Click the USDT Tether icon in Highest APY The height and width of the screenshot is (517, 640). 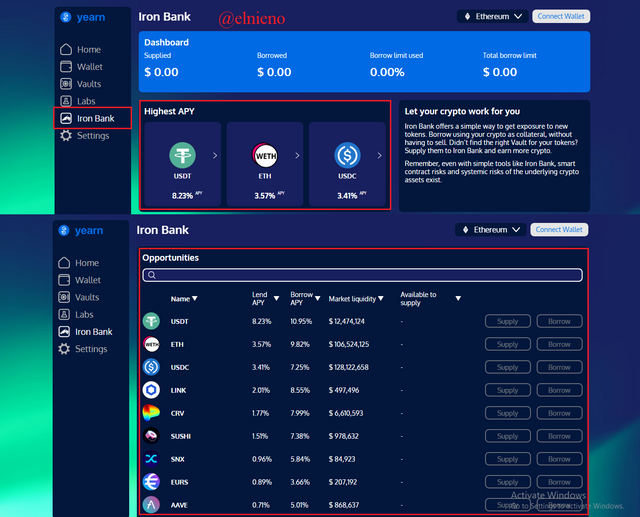(x=182, y=155)
